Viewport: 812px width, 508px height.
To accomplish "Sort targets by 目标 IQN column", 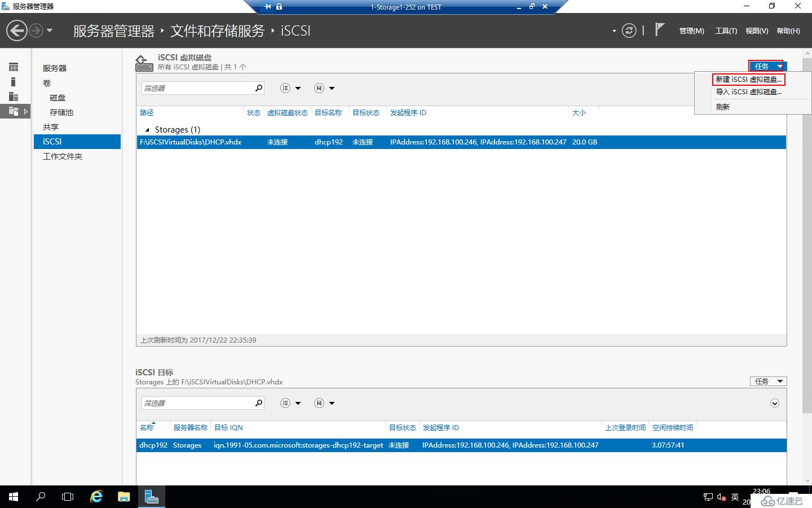I will tap(228, 428).
